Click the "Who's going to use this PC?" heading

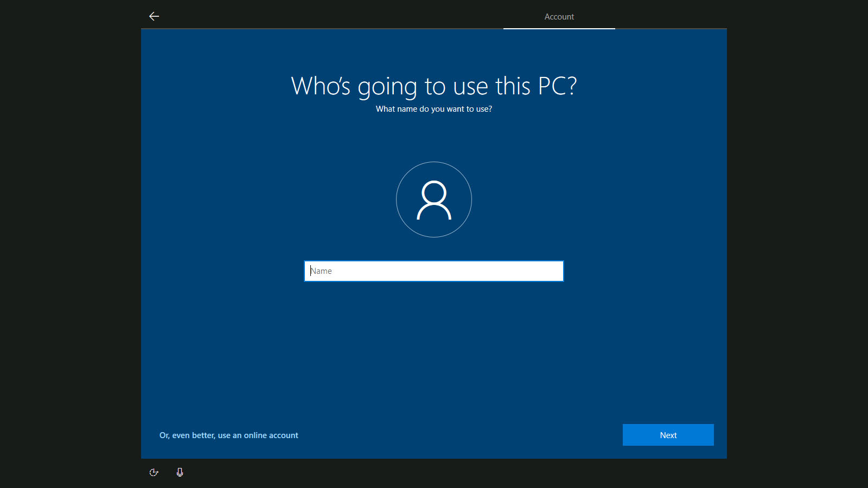click(x=434, y=86)
